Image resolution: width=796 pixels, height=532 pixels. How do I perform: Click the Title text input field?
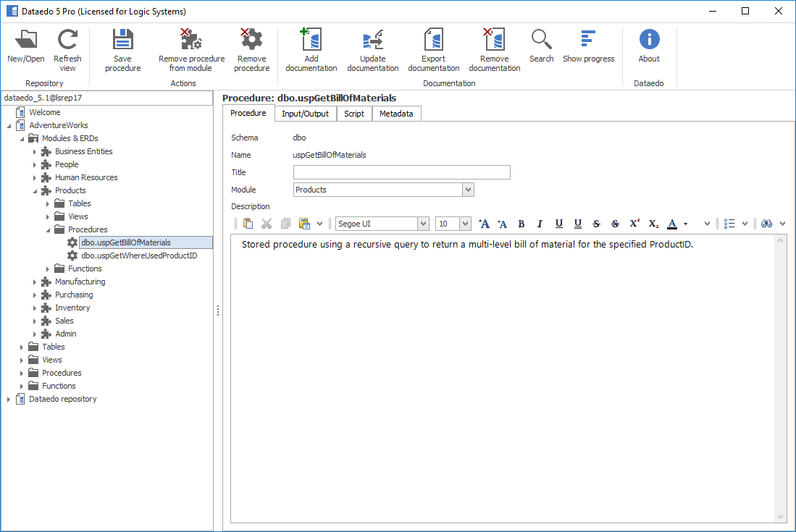tap(401, 172)
